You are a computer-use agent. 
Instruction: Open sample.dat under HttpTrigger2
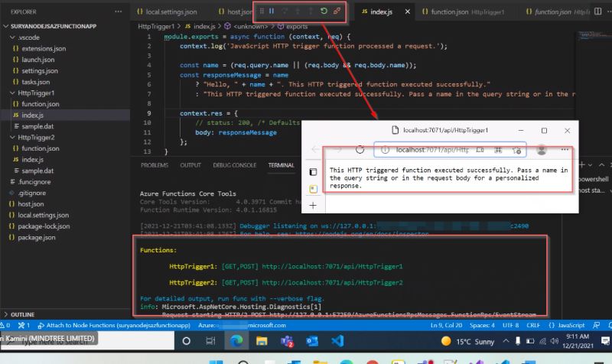tap(37, 171)
